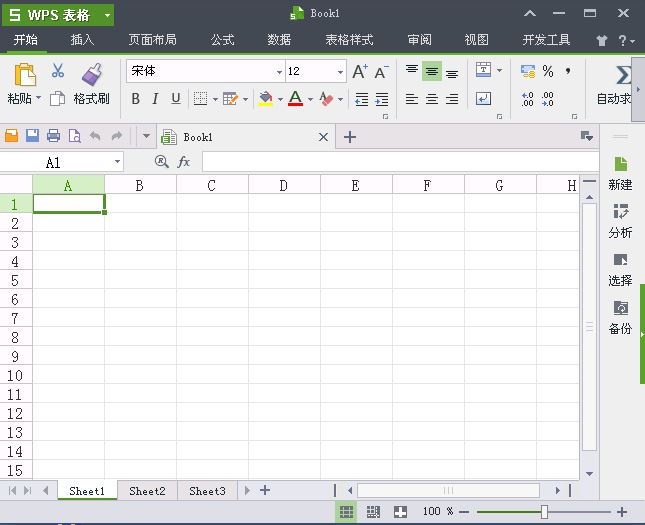Screen dimensions: 645x525
Task: Toggle Bold formatting
Action: point(135,99)
